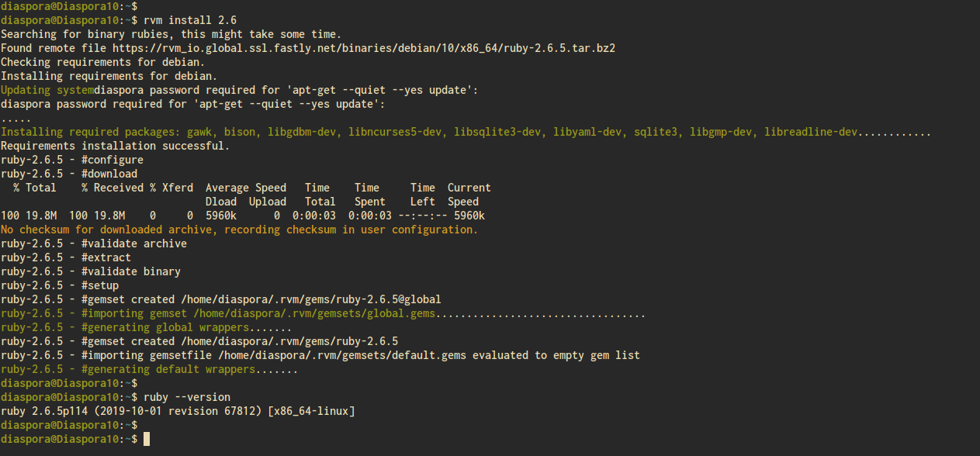Click the fastly.net ruby-2.6.5.tar.bz2 URL
Viewport: 980px width, 456px height.
tap(364, 48)
